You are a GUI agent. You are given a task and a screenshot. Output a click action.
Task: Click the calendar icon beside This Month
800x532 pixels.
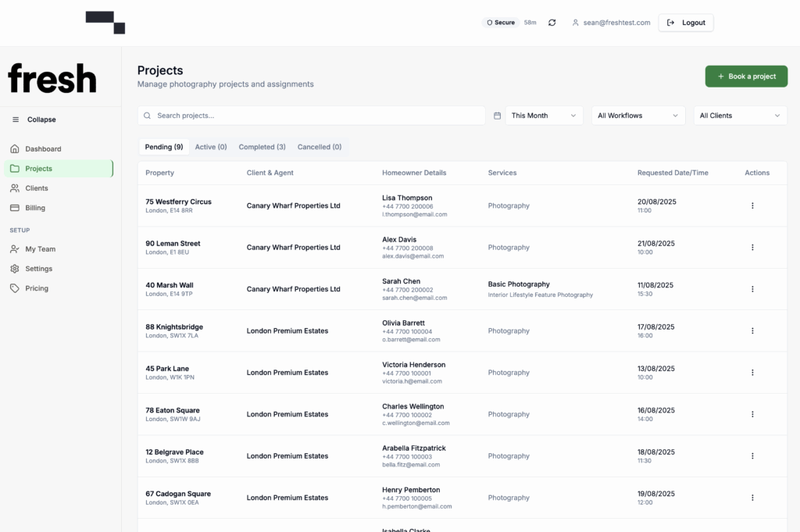(x=498, y=116)
